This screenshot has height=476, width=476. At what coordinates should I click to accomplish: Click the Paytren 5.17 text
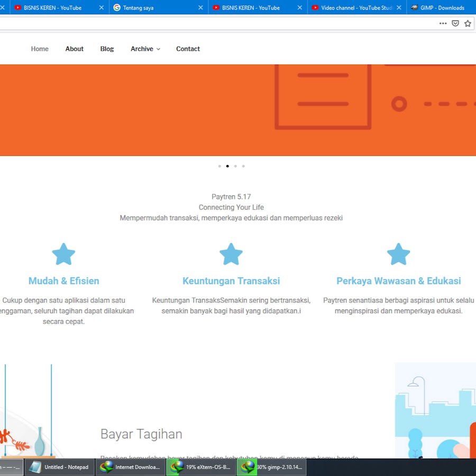(231, 197)
